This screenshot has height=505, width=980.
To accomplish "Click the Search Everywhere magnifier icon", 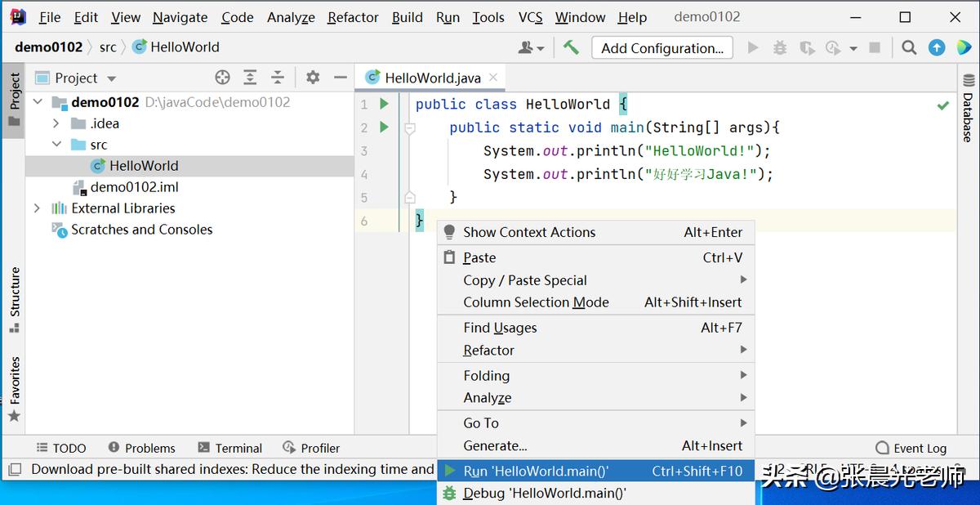I will pos(909,48).
